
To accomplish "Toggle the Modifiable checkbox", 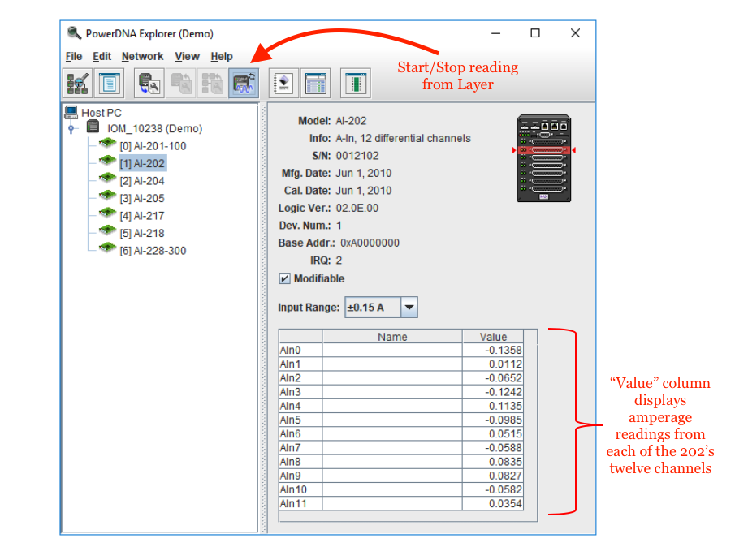I will point(284,278).
